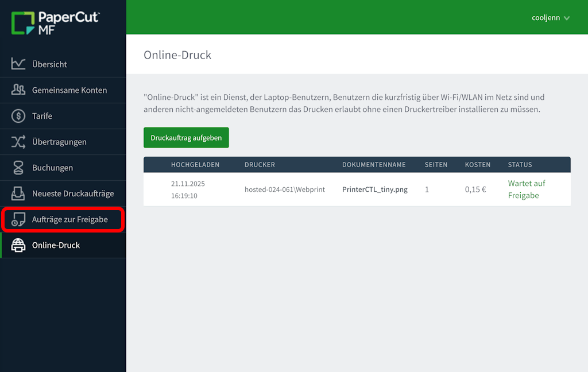The width and height of the screenshot is (588, 372).
Task: Click the Dokumentenname column header
Action: pos(374,165)
